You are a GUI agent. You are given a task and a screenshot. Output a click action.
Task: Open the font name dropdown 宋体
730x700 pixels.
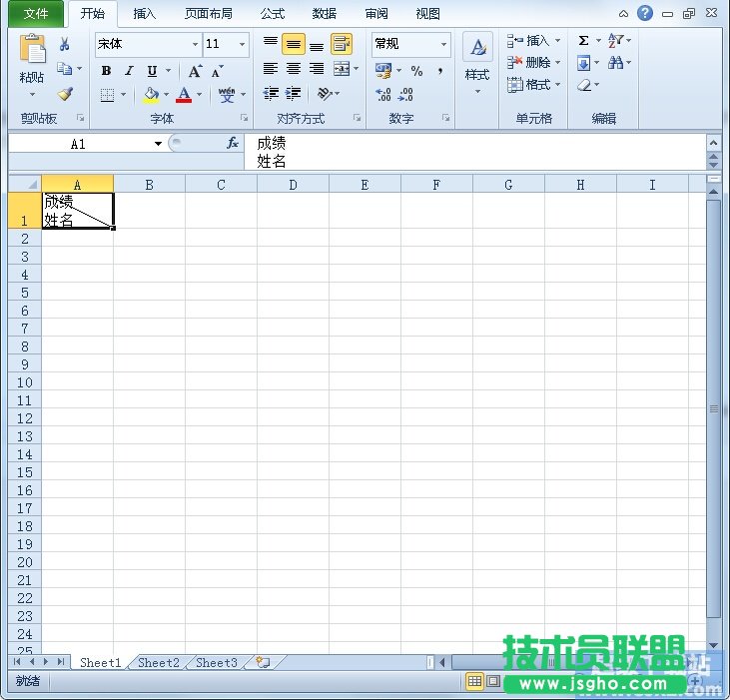click(x=195, y=45)
